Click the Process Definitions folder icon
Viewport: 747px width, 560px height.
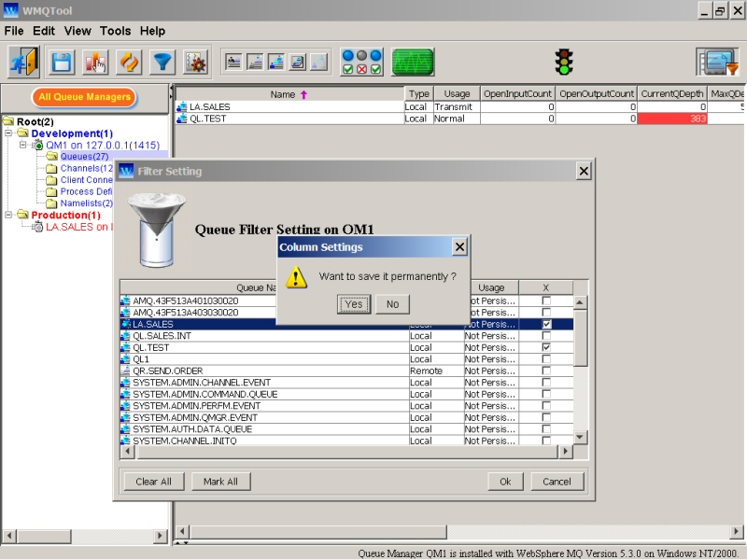coord(52,192)
